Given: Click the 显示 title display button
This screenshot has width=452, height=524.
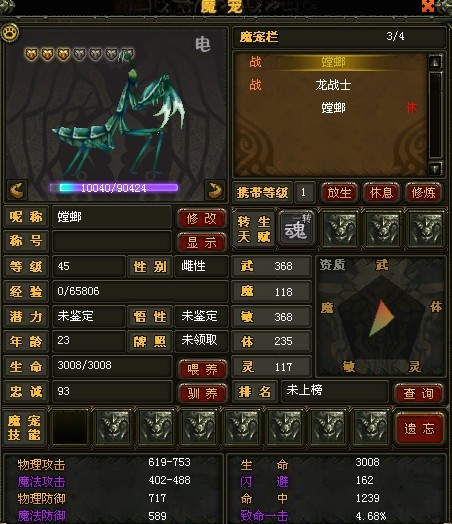Looking at the screenshot, I should click(201, 242).
